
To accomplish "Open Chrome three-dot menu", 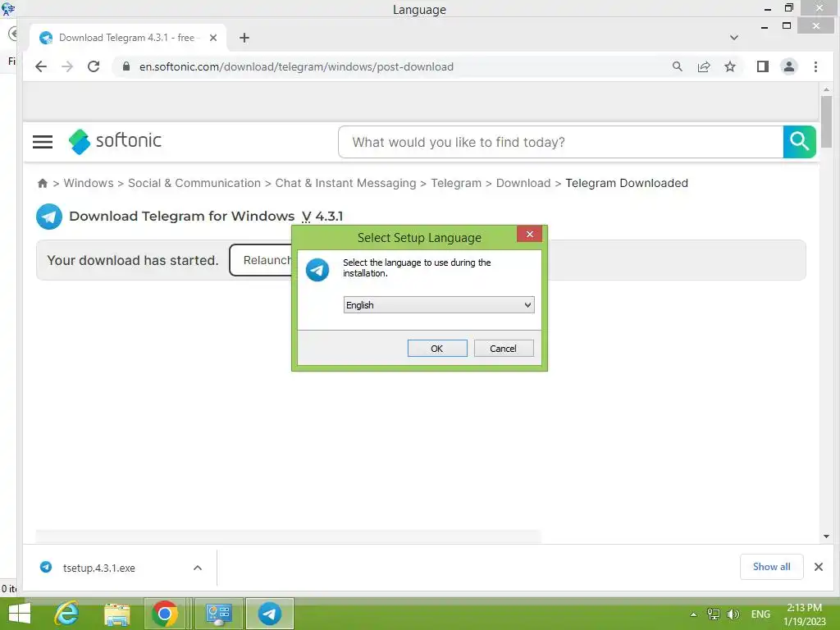I will point(815,66).
